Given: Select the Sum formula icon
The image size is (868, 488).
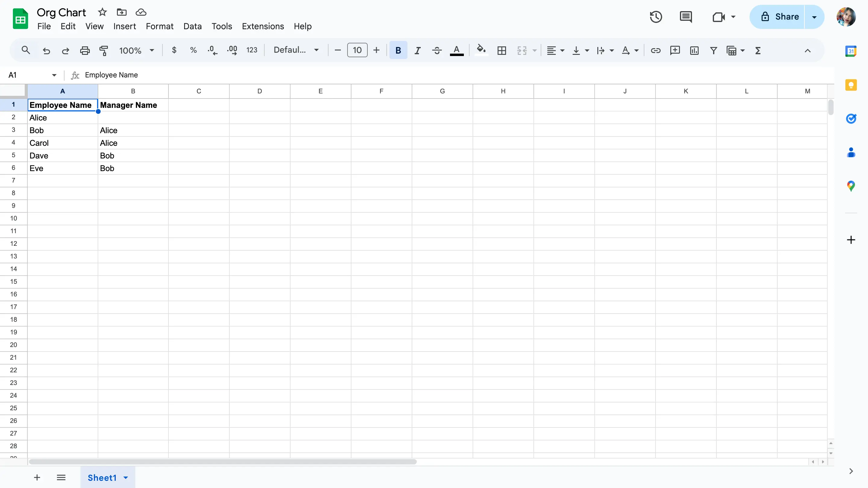Looking at the screenshot, I should pyautogui.click(x=758, y=50).
